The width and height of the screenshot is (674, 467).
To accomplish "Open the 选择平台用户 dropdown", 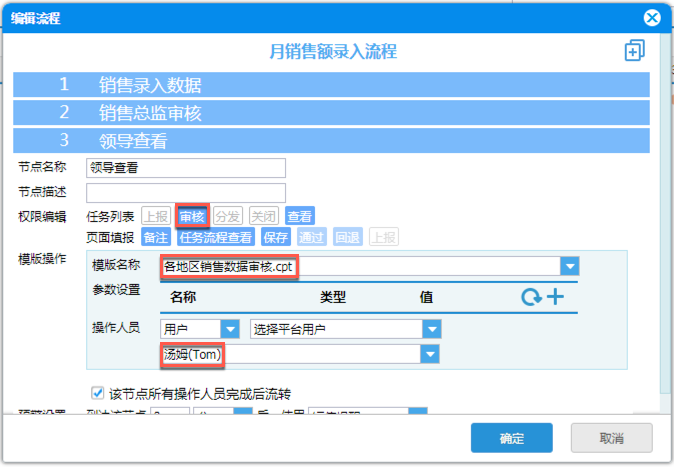I will pyautogui.click(x=432, y=329).
